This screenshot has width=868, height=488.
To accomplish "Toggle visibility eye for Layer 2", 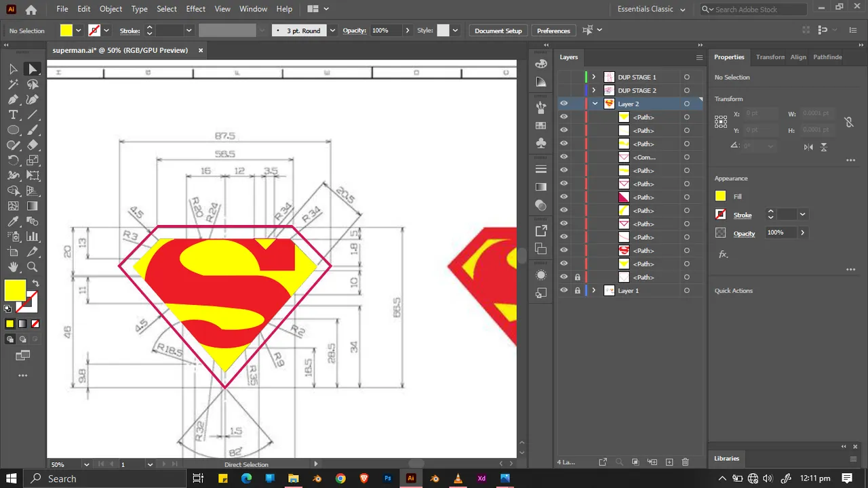I will 564,104.
